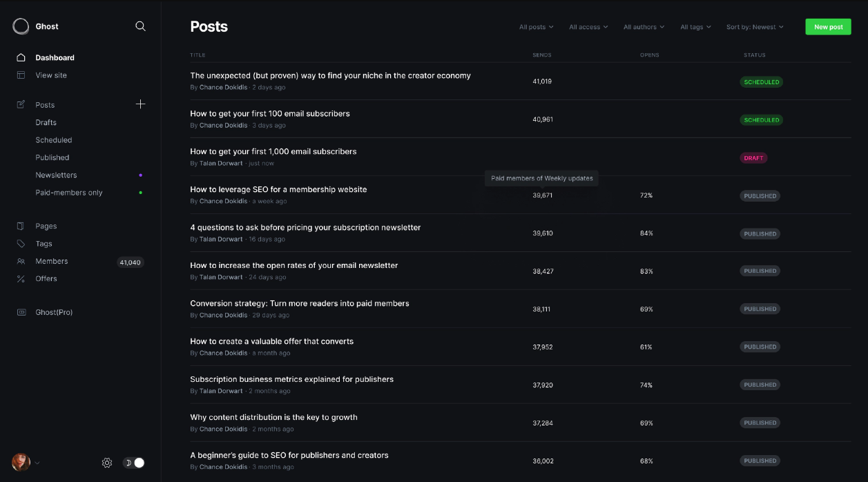868x482 pixels.
Task: Open the Members section icon
Action: (x=22, y=261)
